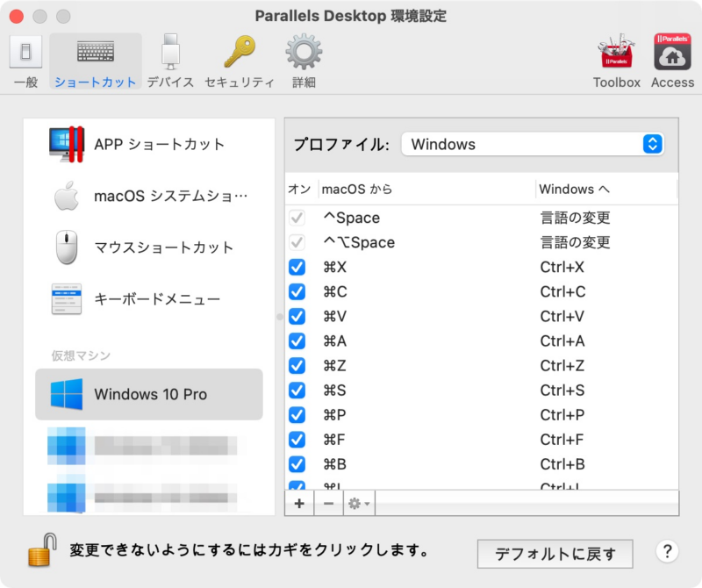Toggle the ⌘X shortcut checkbox
The image size is (702, 588).
click(x=297, y=268)
